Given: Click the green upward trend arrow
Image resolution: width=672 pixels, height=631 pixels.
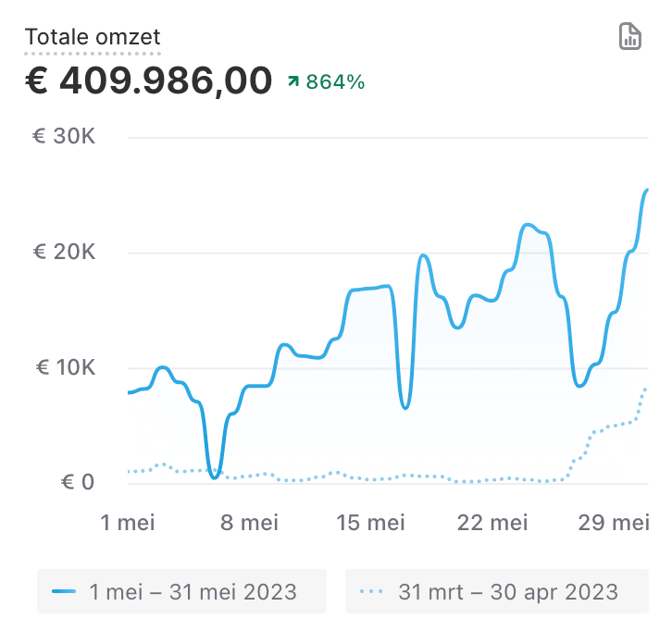Looking at the screenshot, I should [x=293, y=82].
